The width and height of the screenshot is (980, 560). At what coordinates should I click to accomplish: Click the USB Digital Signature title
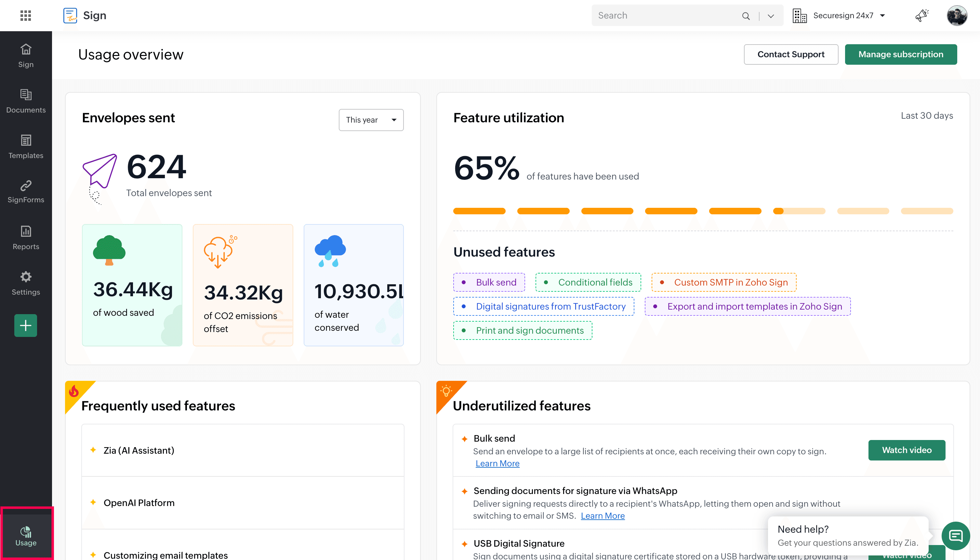click(519, 543)
